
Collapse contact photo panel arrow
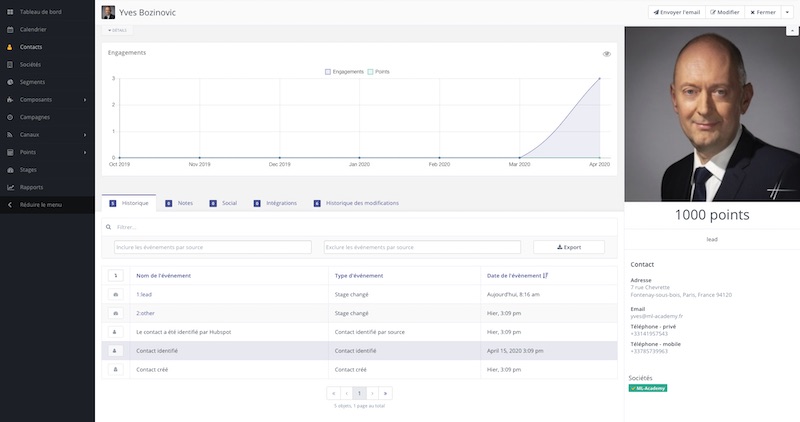coord(792,31)
